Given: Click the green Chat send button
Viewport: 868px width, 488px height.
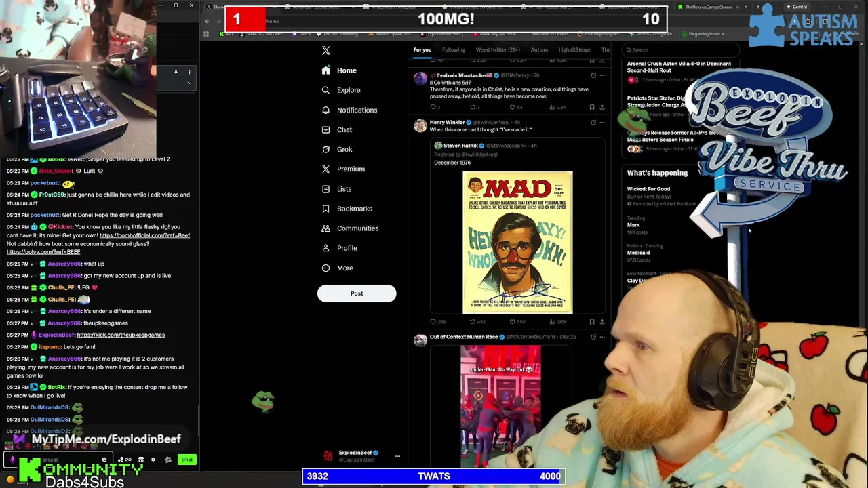Looking at the screenshot, I should coord(187,460).
